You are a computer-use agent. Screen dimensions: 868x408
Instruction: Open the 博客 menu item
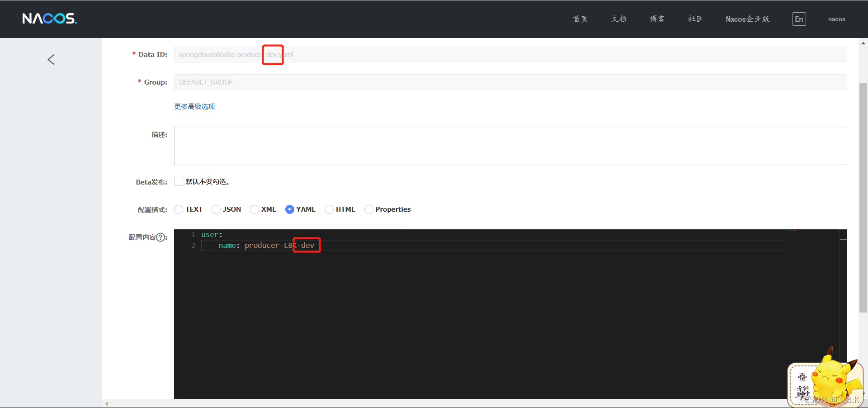pos(657,19)
